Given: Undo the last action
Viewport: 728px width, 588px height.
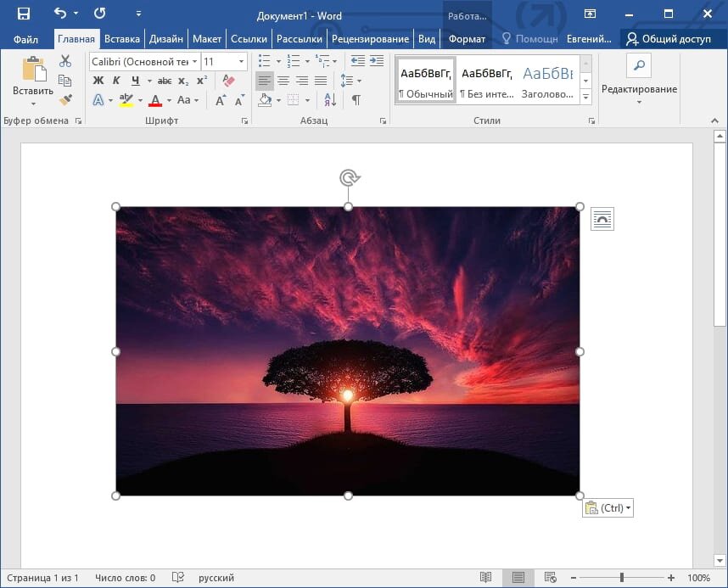Looking at the screenshot, I should click(x=60, y=13).
